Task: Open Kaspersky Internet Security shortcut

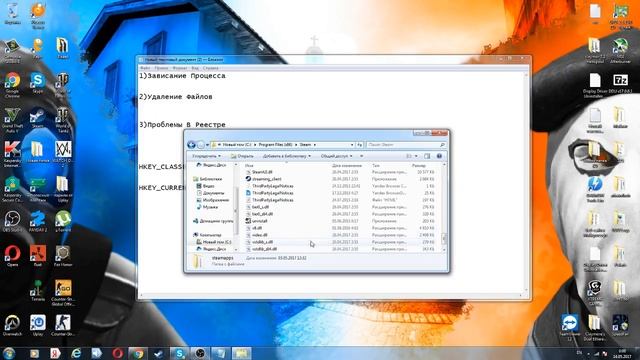Action: click(x=12, y=154)
